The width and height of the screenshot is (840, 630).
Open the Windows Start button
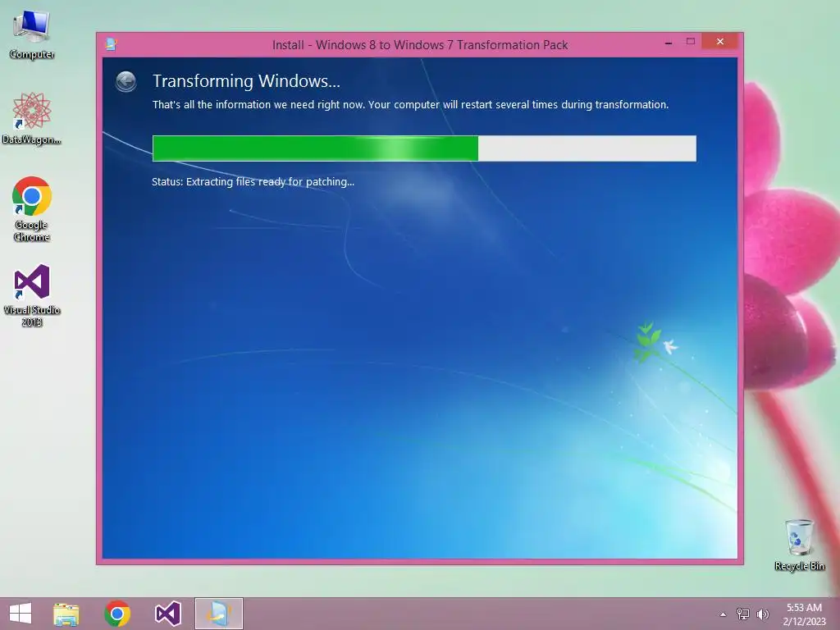tap(21, 614)
